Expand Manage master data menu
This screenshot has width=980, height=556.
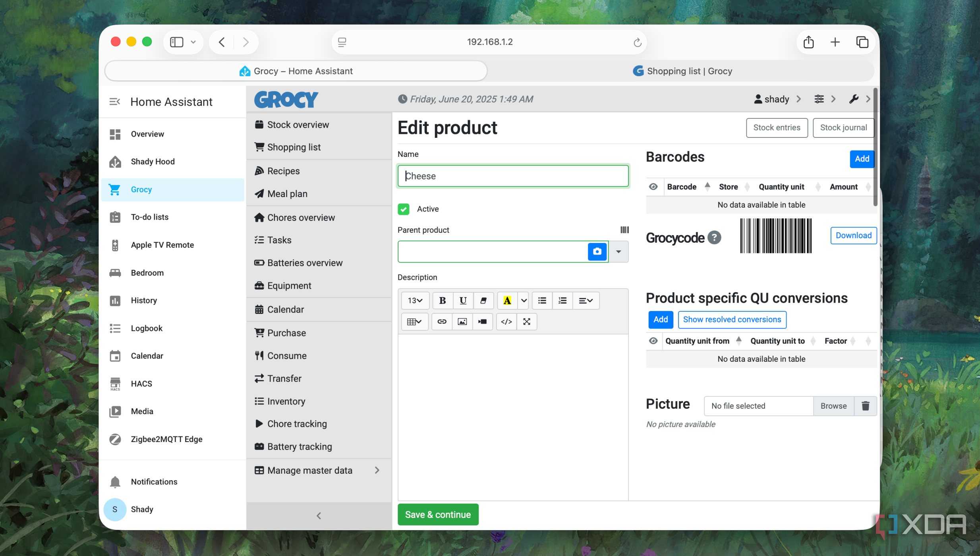[319, 470]
